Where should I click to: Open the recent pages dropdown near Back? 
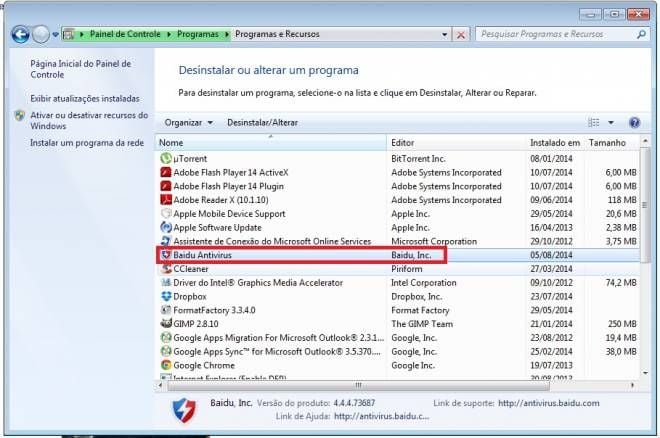(x=55, y=35)
